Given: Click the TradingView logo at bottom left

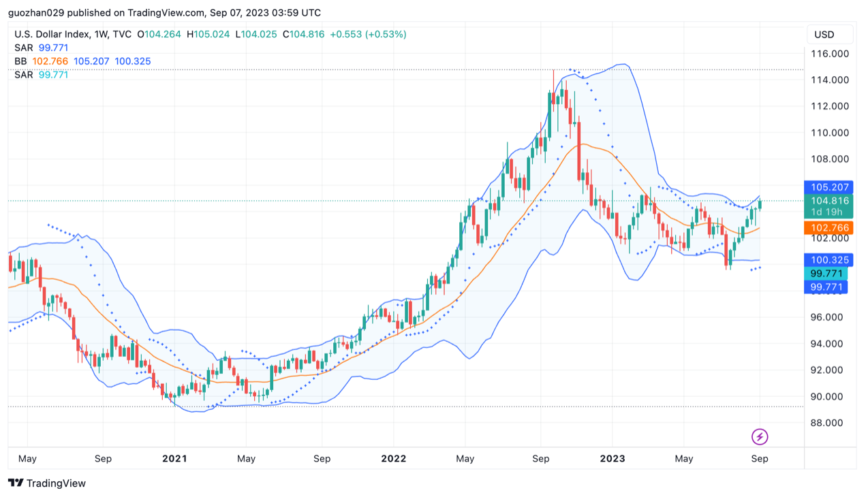Looking at the screenshot, I should [47, 483].
